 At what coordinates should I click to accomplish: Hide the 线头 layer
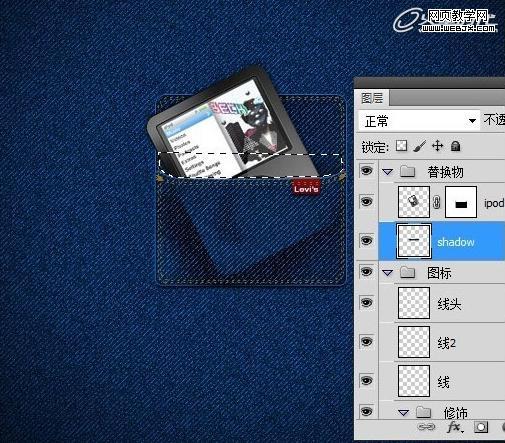point(367,303)
